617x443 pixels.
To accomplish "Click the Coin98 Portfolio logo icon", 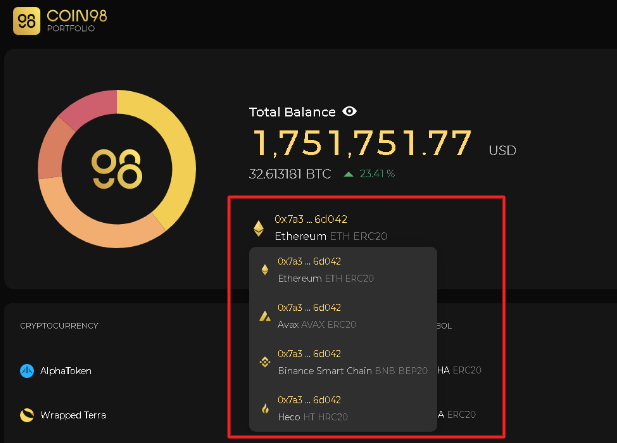I will tap(26, 21).
